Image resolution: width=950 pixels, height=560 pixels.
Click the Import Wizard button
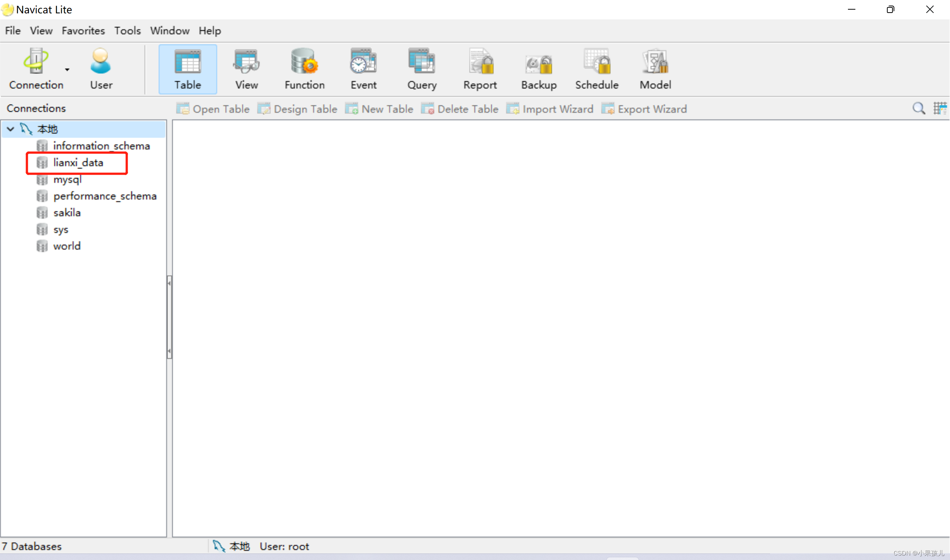[550, 109]
